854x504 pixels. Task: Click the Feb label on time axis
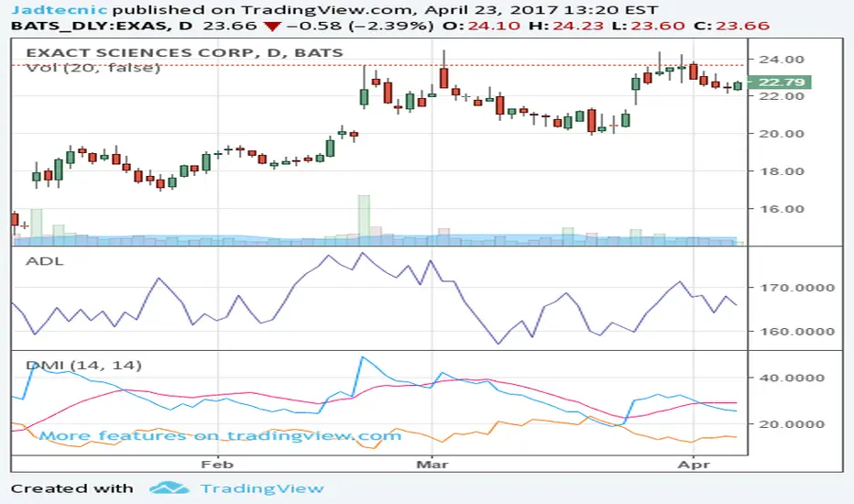click(217, 465)
